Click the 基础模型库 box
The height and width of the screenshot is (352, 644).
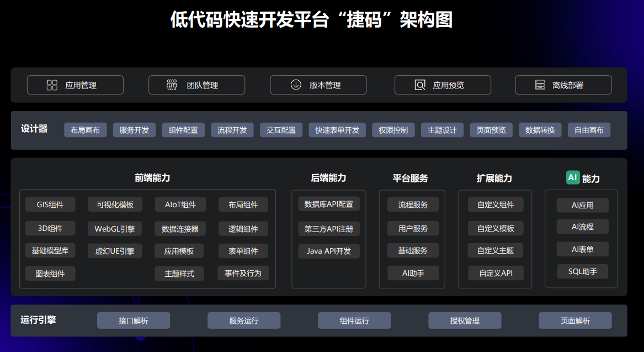pyautogui.click(x=50, y=250)
